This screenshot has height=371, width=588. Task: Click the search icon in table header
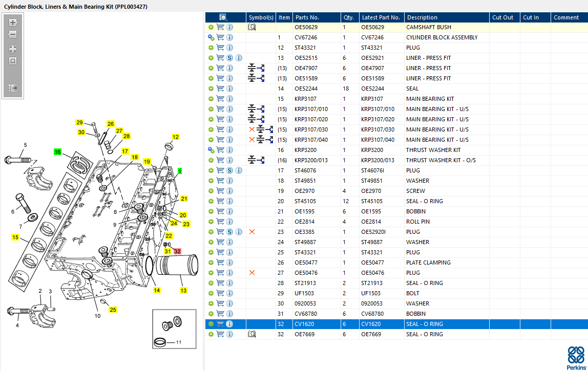tap(223, 17)
